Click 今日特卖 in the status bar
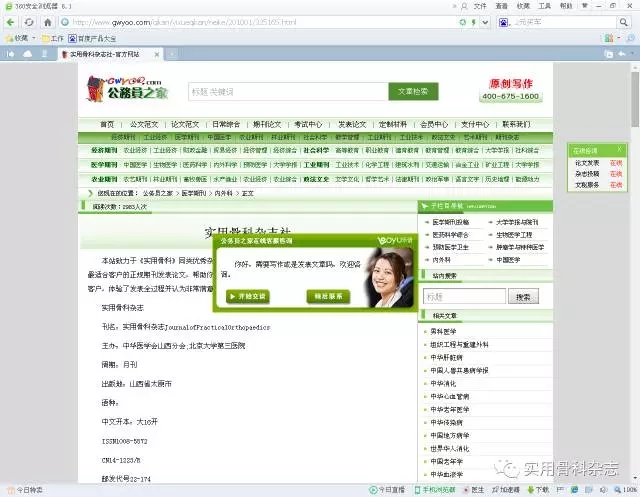 click(x=25, y=490)
